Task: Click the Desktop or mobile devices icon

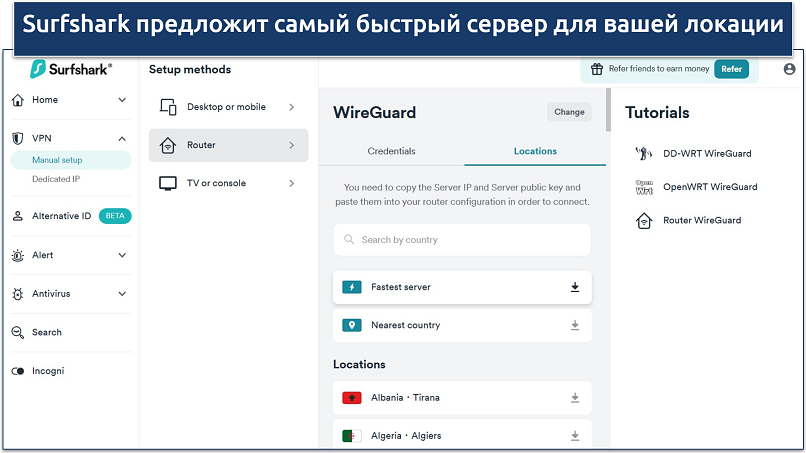Action: tap(168, 107)
